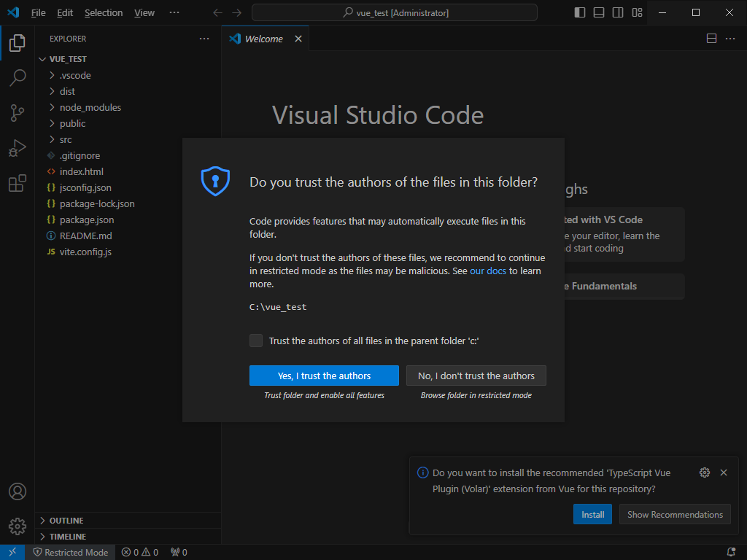Viewport: 747px width, 560px height.
Task: Open Source Control view
Action: 18,113
